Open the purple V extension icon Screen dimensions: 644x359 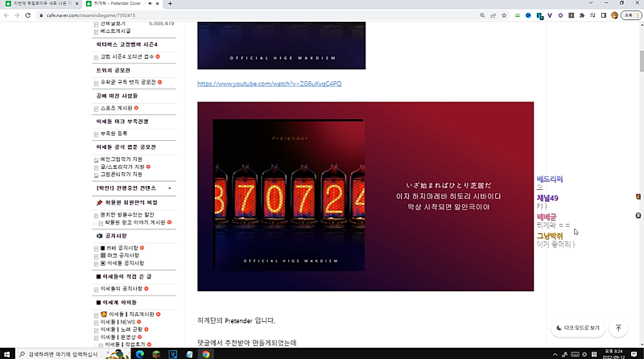(x=550, y=15)
